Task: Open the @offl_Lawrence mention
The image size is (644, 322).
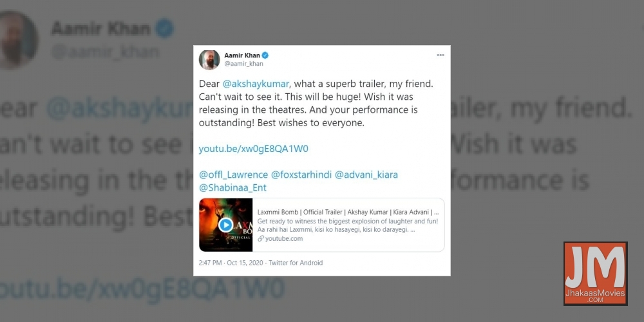Action: click(x=233, y=175)
